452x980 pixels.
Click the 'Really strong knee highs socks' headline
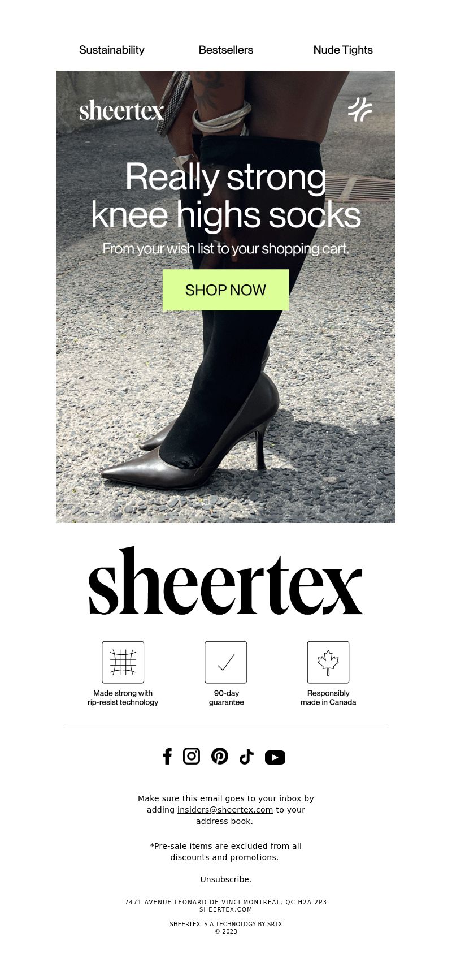click(226, 196)
